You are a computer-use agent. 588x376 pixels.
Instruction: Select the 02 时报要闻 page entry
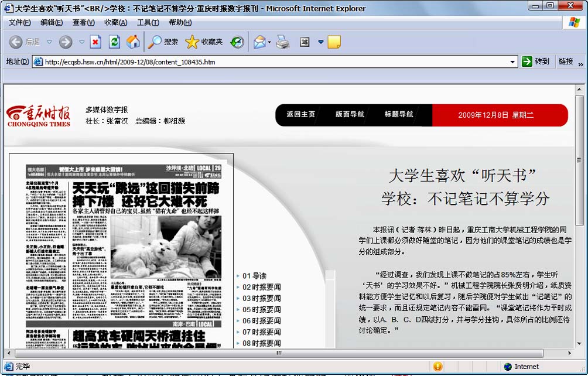[x=261, y=287]
